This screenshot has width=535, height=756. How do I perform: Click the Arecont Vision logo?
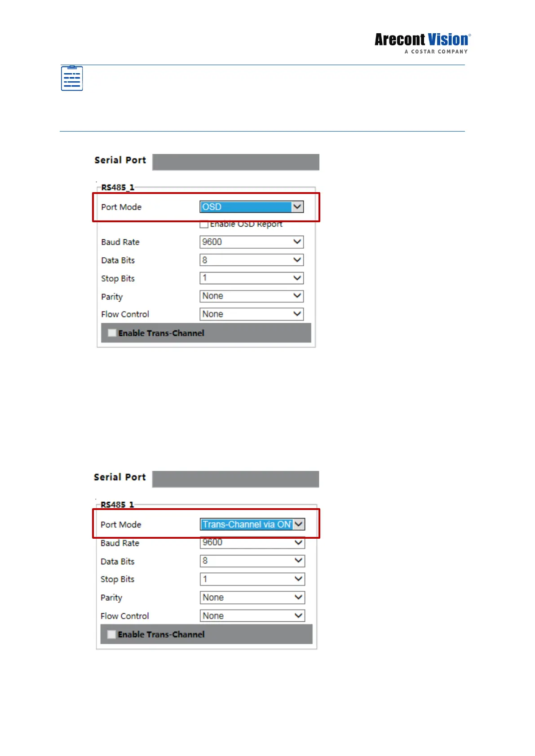(x=422, y=43)
